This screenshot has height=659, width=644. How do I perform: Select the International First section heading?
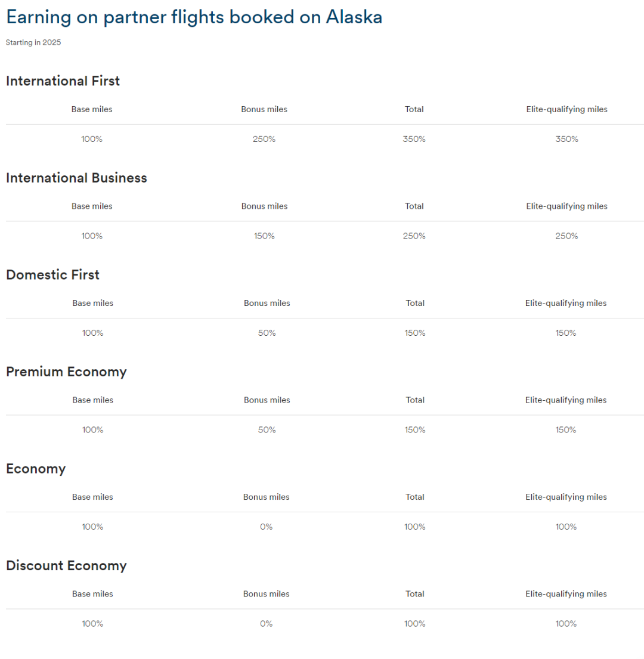pyautogui.click(x=63, y=81)
